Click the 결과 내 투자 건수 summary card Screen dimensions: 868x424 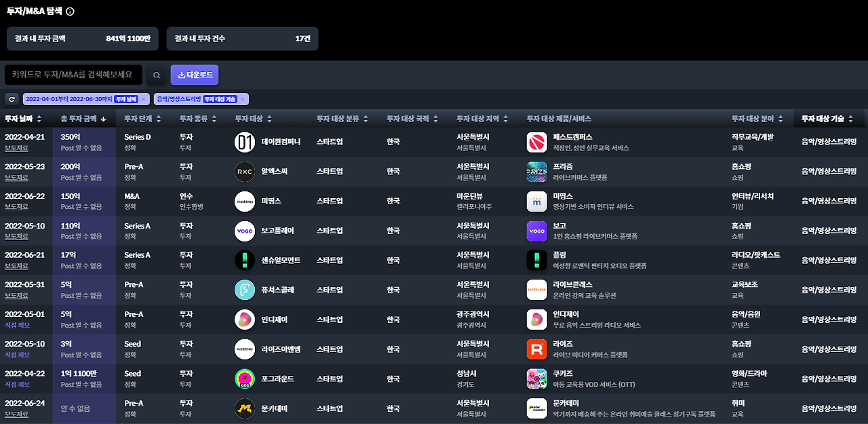pos(242,39)
